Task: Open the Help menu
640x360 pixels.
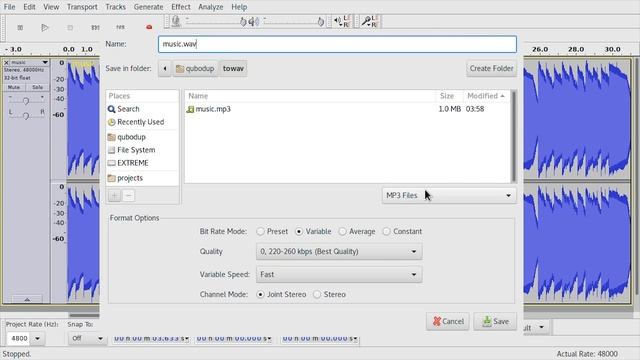Action: click(x=239, y=7)
